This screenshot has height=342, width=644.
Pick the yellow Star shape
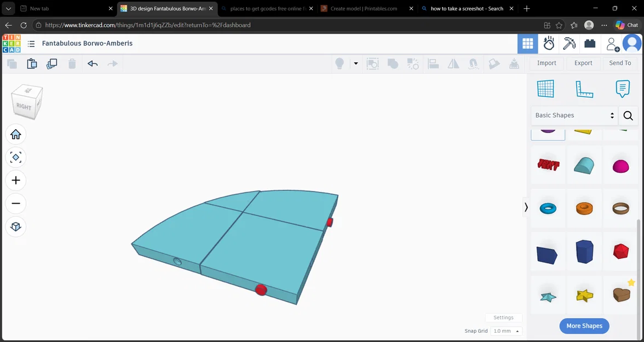tap(585, 295)
